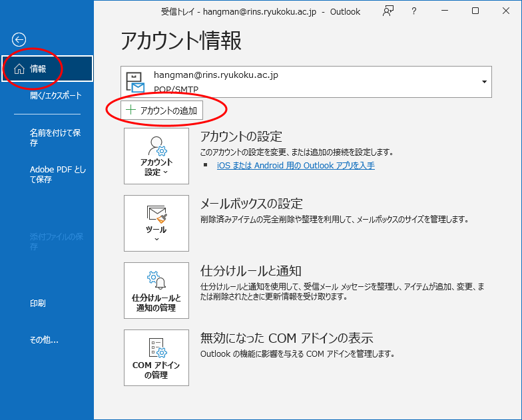This screenshot has height=420, width=522.
Task: Click the アカウントの追加 button
Action: click(161, 110)
